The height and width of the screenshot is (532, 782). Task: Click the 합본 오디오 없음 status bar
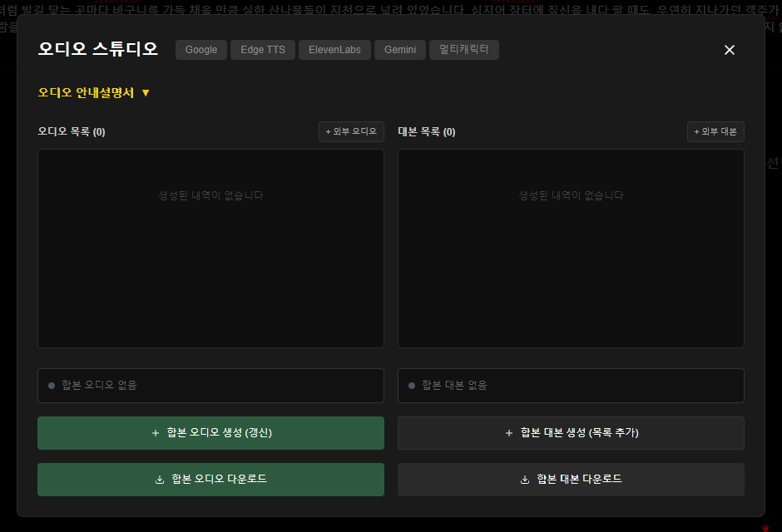tap(210, 386)
